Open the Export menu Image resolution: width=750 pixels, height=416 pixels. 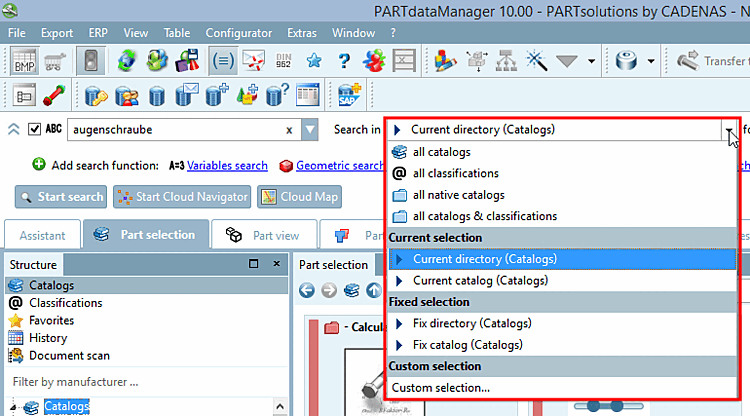57,33
